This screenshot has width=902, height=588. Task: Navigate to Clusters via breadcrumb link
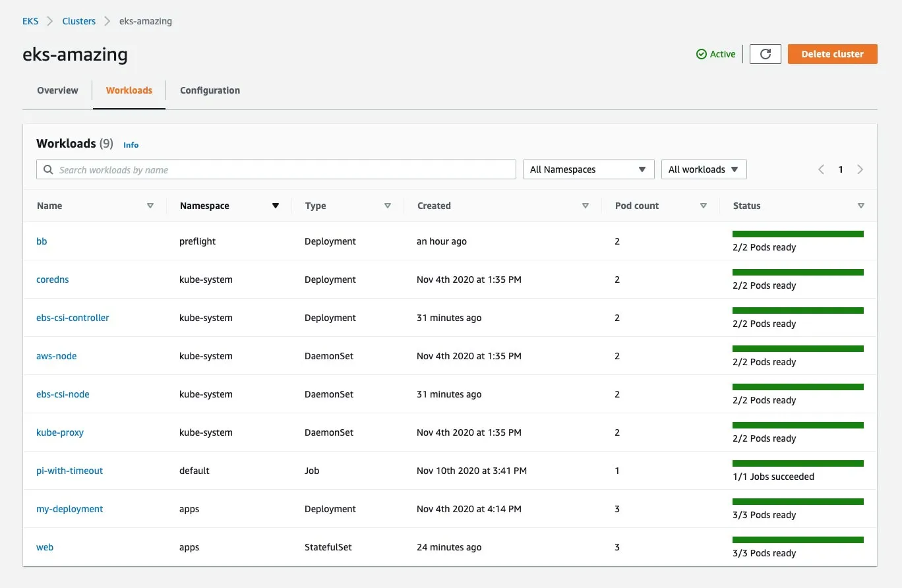(x=78, y=20)
